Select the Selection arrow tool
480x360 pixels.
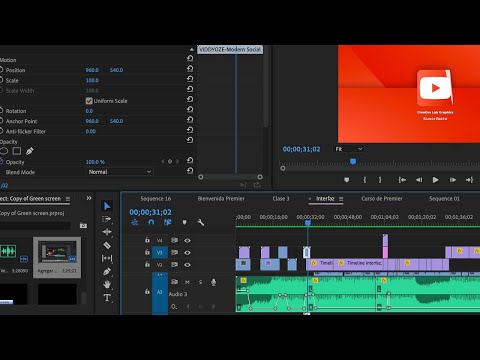(x=107, y=206)
